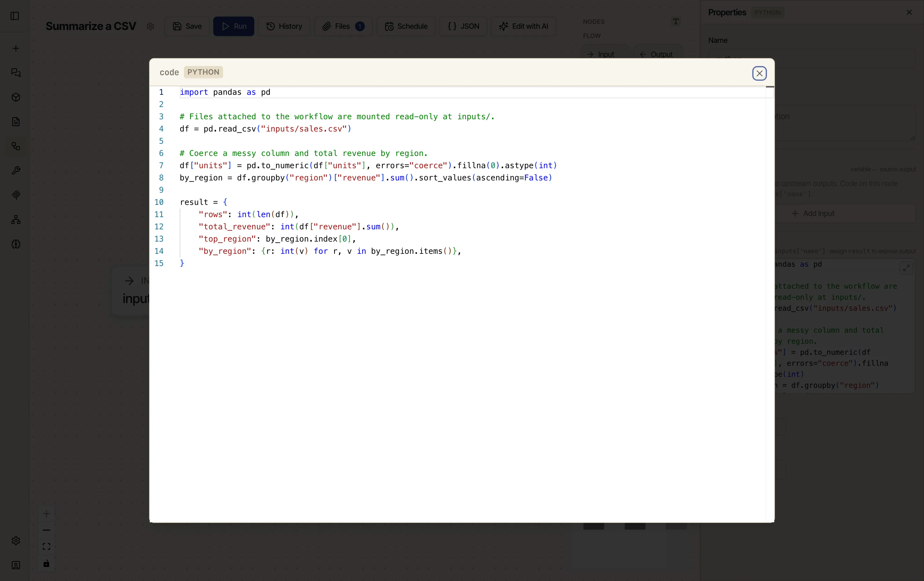Click the "rows" dictionary entry line
Screen dimensions: 924x581
click(x=248, y=215)
